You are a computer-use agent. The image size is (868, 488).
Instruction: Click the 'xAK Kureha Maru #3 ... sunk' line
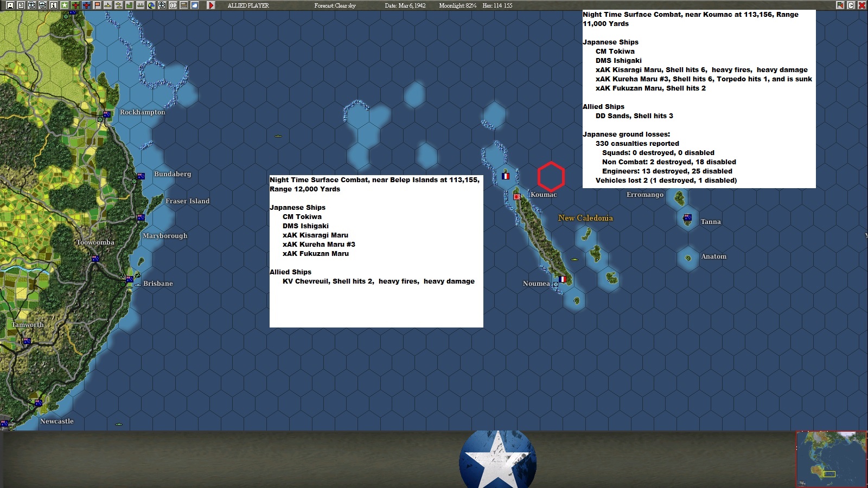point(704,79)
